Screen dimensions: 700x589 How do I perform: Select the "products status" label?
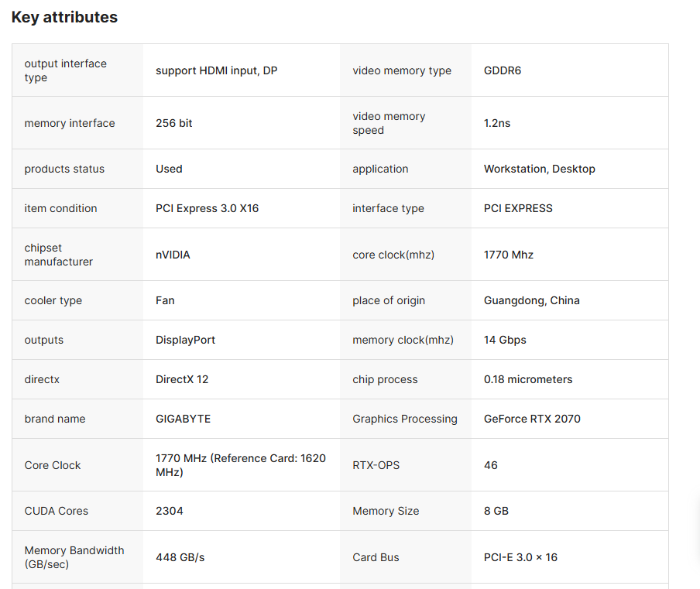tap(64, 169)
